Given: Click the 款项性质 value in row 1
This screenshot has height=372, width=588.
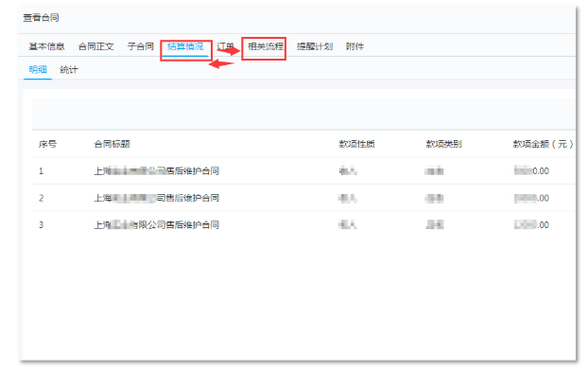Looking at the screenshot, I should [x=348, y=171].
